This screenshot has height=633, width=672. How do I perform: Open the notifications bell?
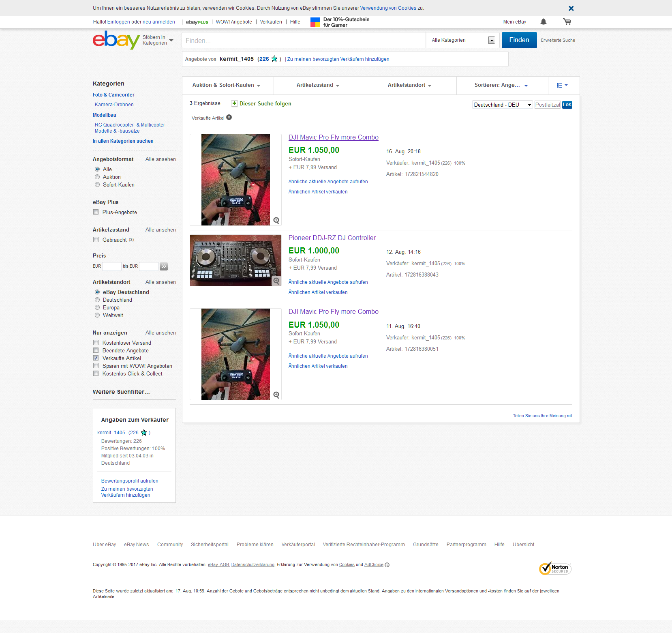544,22
